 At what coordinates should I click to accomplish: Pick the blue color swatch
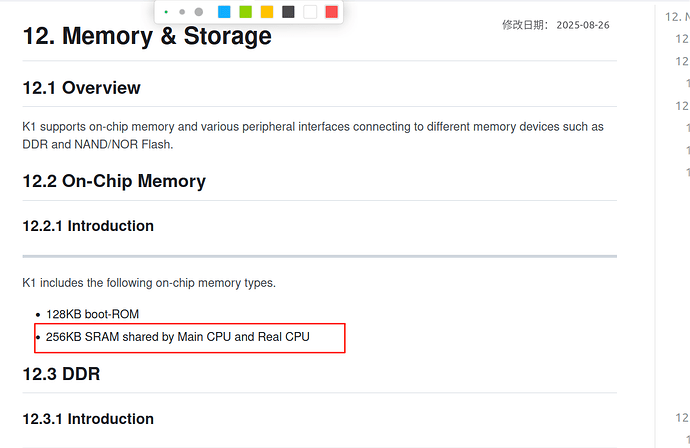[x=224, y=12]
